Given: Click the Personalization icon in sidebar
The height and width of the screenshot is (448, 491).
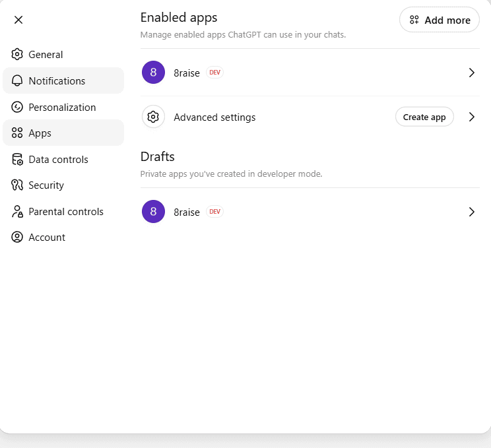Looking at the screenshot, I should [17, 107].
